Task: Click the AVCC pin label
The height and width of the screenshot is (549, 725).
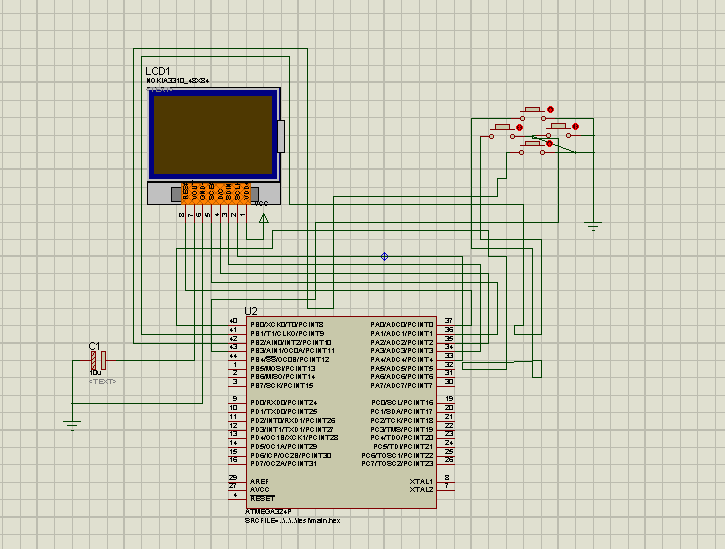Action: 259,490
